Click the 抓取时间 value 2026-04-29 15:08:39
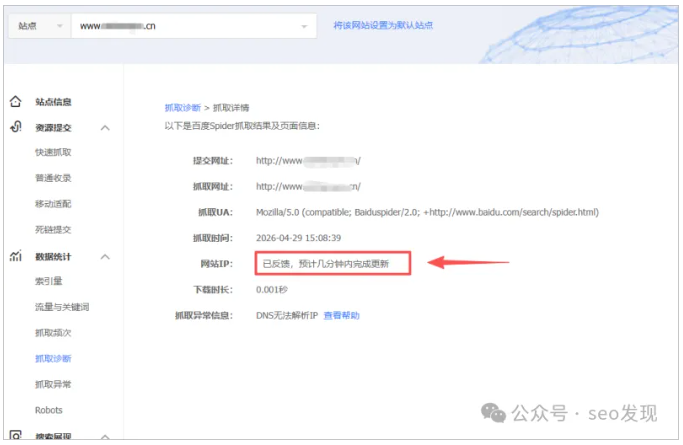The width and height of the screenshot is (683, 445). (298, 238)
